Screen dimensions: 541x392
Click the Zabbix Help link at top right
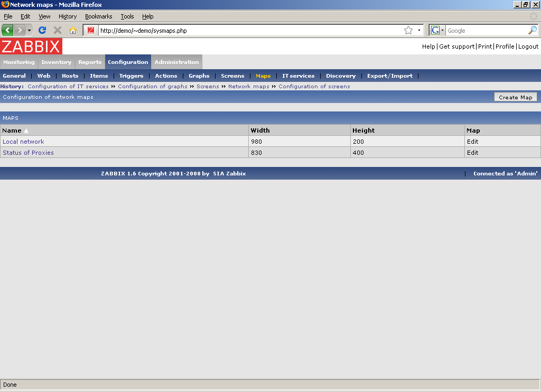(428, 46)
